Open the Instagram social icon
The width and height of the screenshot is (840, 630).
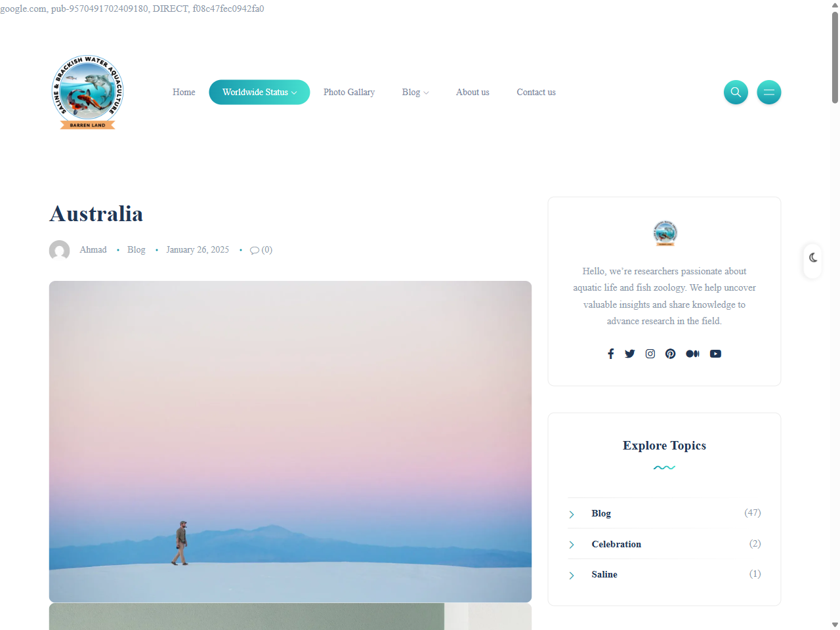click(650, 354)
